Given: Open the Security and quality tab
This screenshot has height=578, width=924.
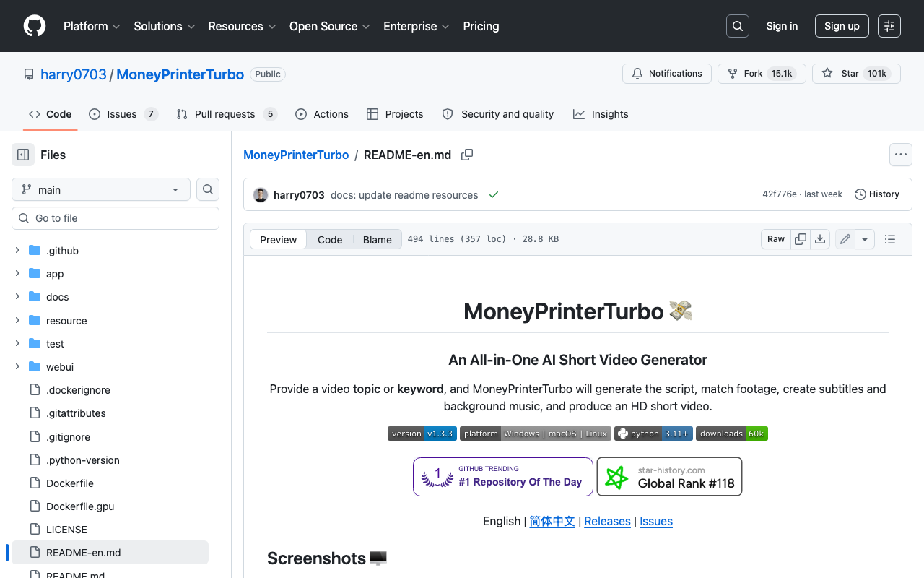Looking at the screenshot, I should point(498,114).
